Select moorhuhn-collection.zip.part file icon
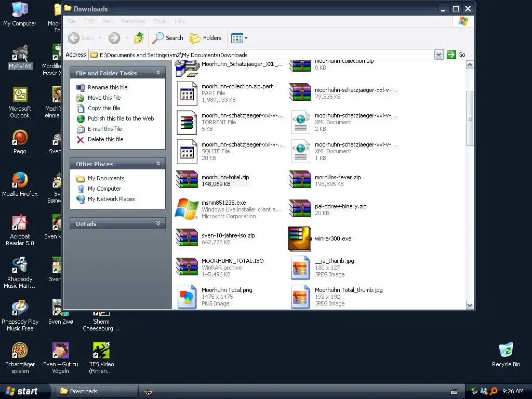532x399 pixels. coord(187,94)
